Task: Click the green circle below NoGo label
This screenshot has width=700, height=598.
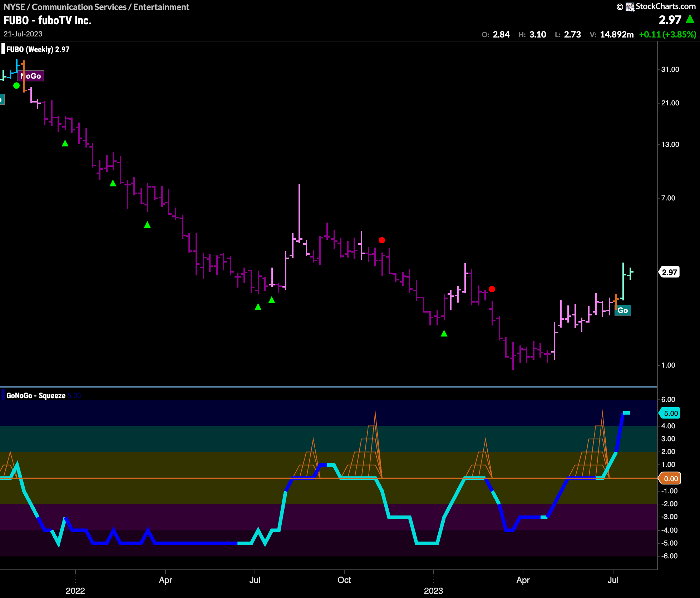Action: pyautogui.click(x=16, y=85)
